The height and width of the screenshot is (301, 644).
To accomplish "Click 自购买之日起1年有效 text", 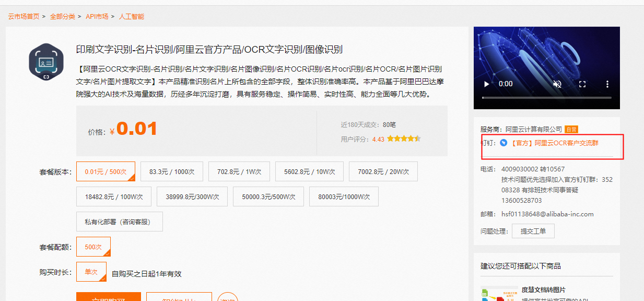I will pos(147,274).
